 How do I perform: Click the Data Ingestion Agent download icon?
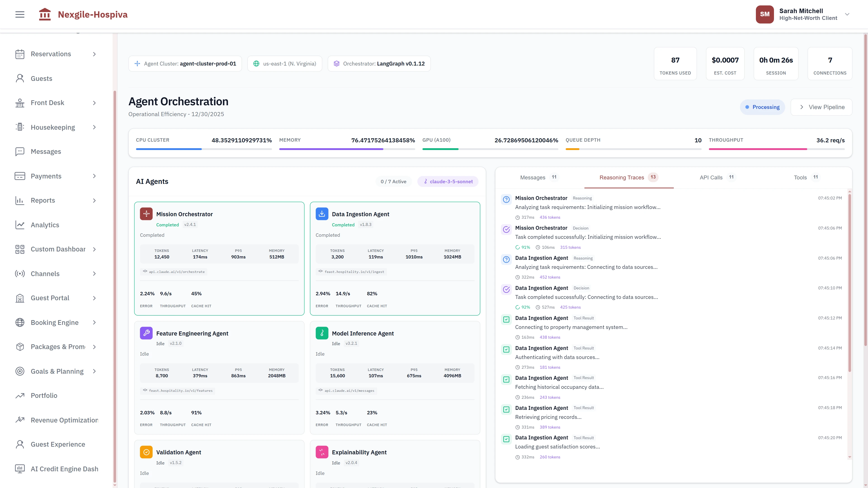322,213
